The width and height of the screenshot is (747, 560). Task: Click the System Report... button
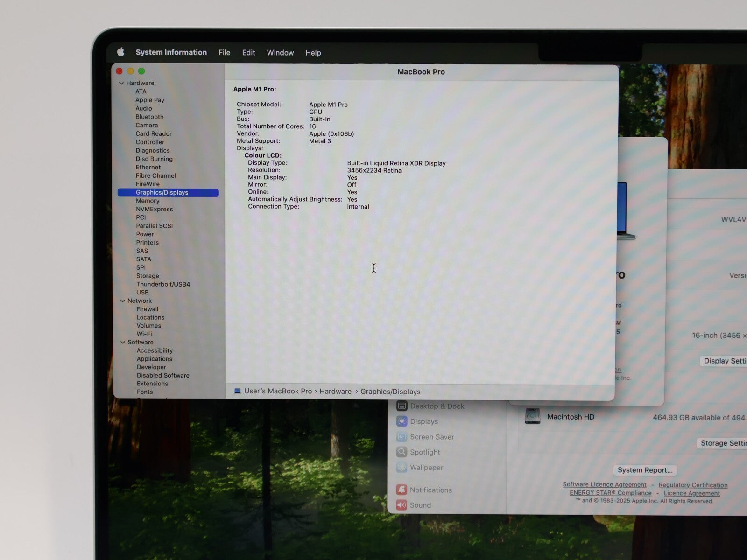(x=645, y=470)
